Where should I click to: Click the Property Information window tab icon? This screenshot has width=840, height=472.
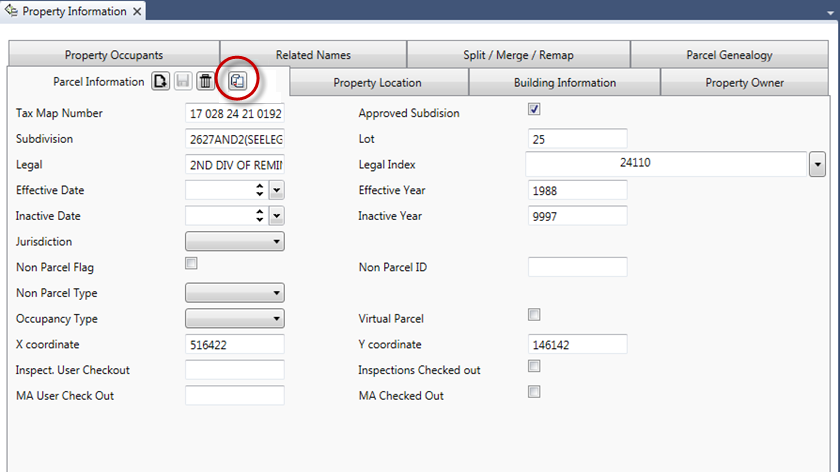point(13,11)
